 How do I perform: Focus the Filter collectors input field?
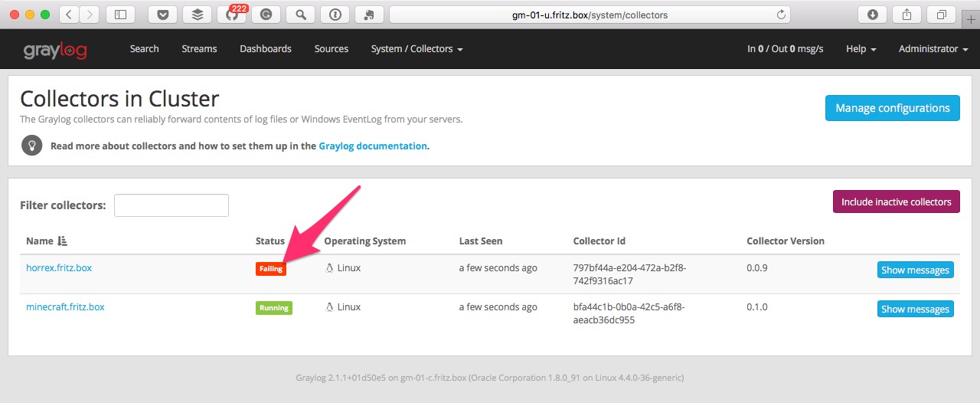pyautogui.click(x=171, y=205)
